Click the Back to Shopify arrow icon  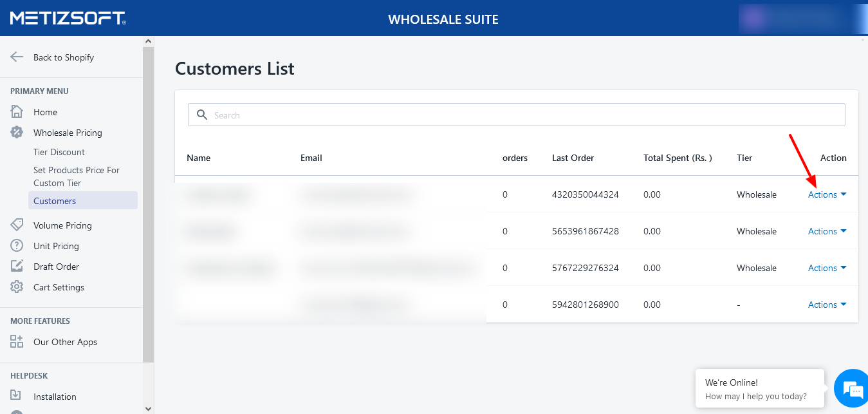click(x=17, y=57)
